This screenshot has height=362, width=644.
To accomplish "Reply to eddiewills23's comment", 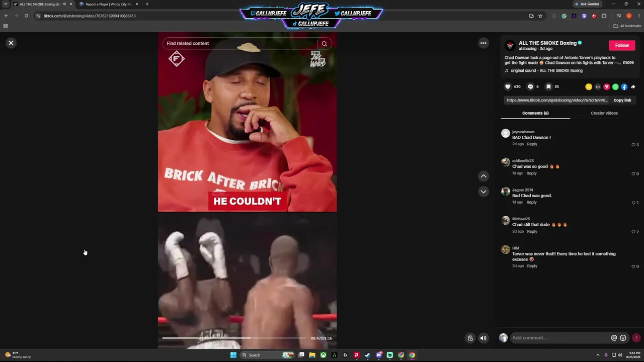I will point(531,173).
